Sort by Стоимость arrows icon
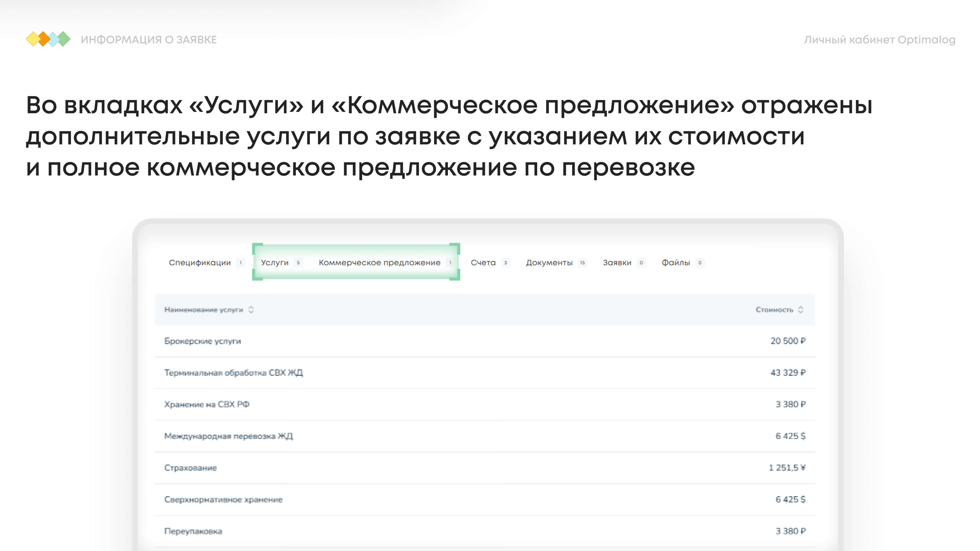 (x=800, y=309)
